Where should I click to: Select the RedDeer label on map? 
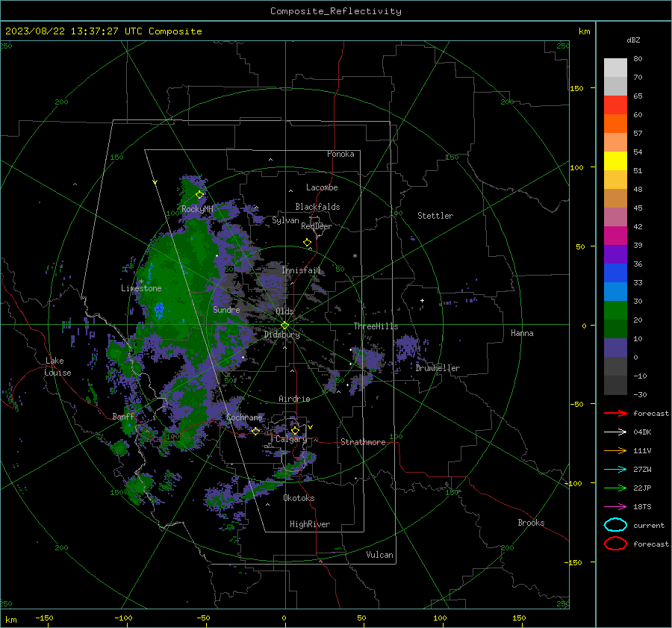tap(317, 226)
